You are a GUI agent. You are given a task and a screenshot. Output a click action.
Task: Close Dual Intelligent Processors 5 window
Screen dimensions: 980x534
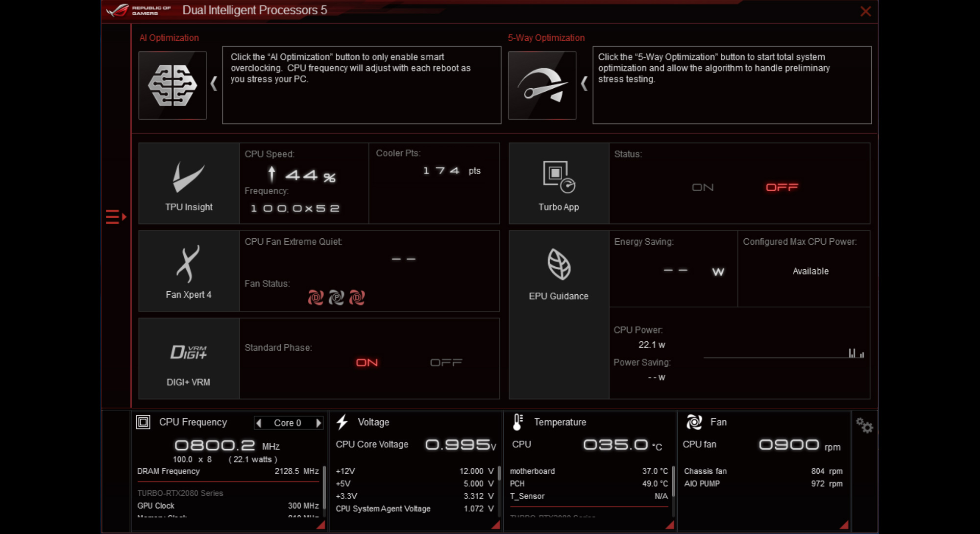(x=866, y=11)
